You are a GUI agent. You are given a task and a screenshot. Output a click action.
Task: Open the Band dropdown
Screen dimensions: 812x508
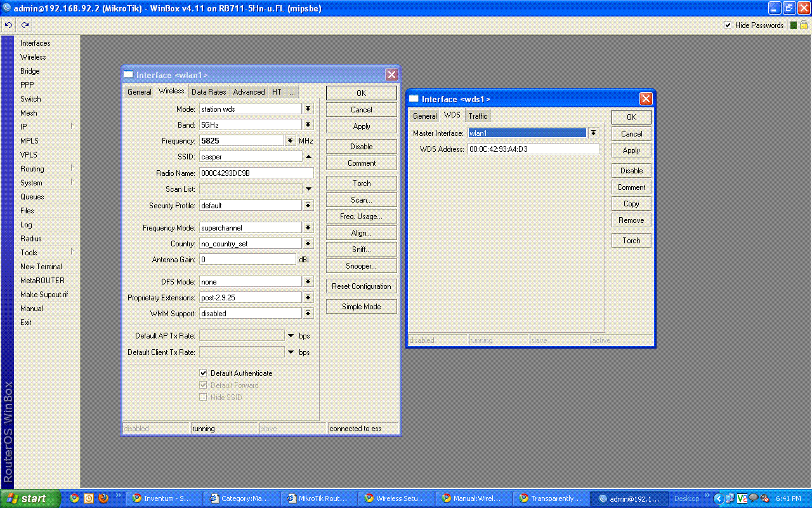tap(308, 125)
